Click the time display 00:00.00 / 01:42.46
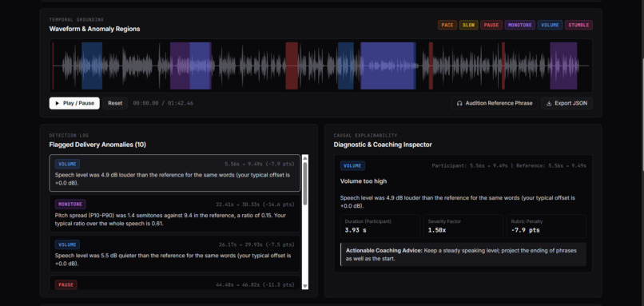Viewport: 644px width, 306px height. coord(163,104)
